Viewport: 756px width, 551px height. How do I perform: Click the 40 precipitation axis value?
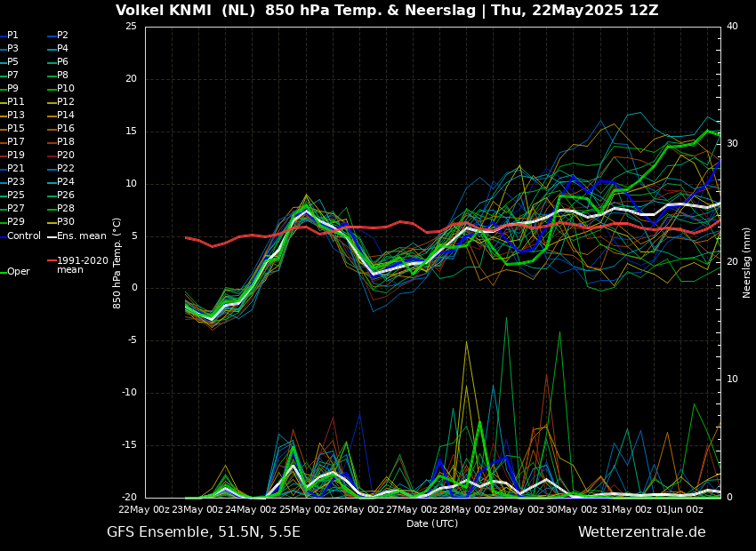coord(732,26)
